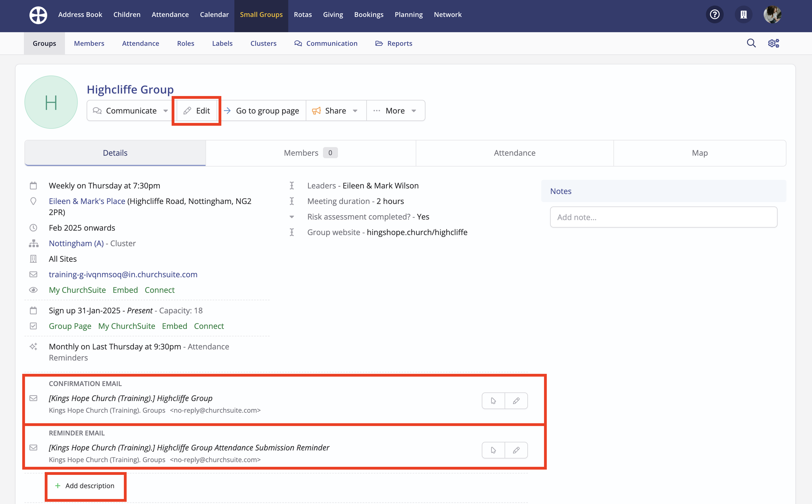Open Eileen & Mark's Place link
The height and width of the screenshot is (504, 812).
(87, 201)
